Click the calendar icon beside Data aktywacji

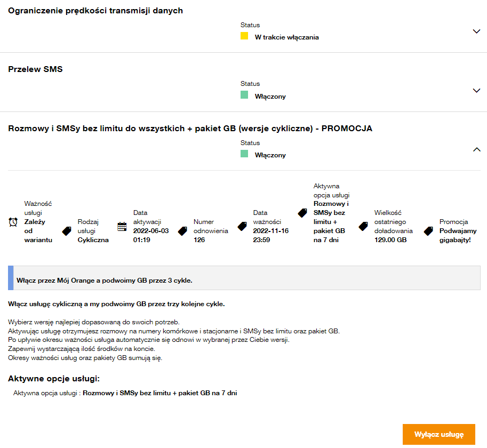coord(122,226)
